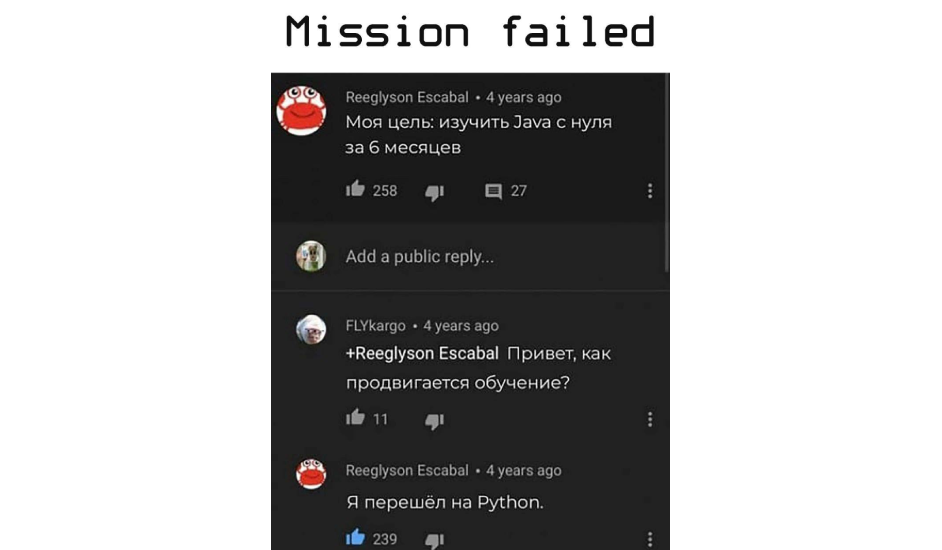
Task: Open the replies icon showing 27
Action: [x=493, y=191]
